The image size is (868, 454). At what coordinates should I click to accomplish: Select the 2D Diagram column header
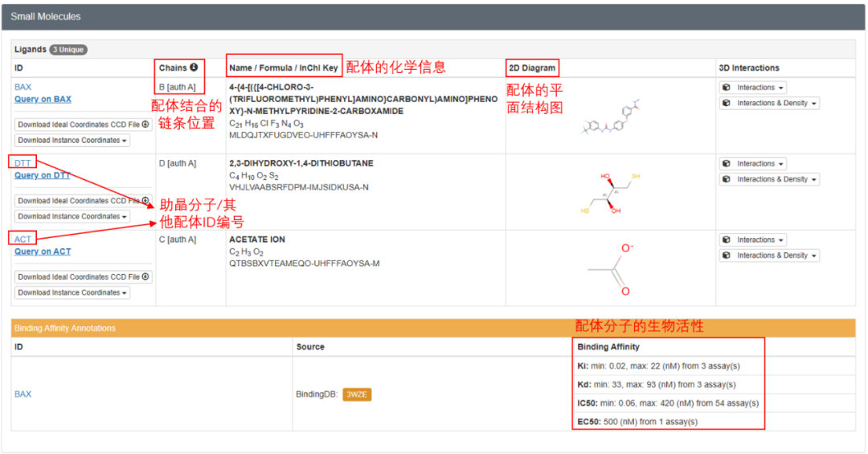532,68
